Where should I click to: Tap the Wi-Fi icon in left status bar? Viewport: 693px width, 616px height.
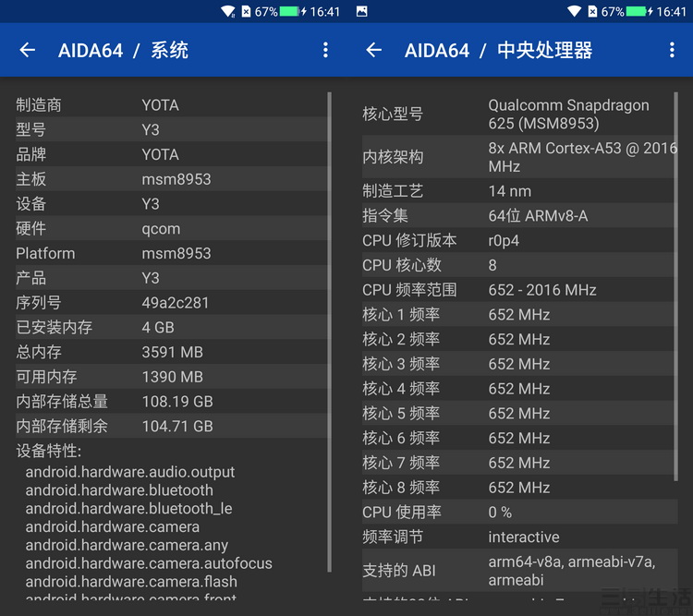(x=228, y=12)
